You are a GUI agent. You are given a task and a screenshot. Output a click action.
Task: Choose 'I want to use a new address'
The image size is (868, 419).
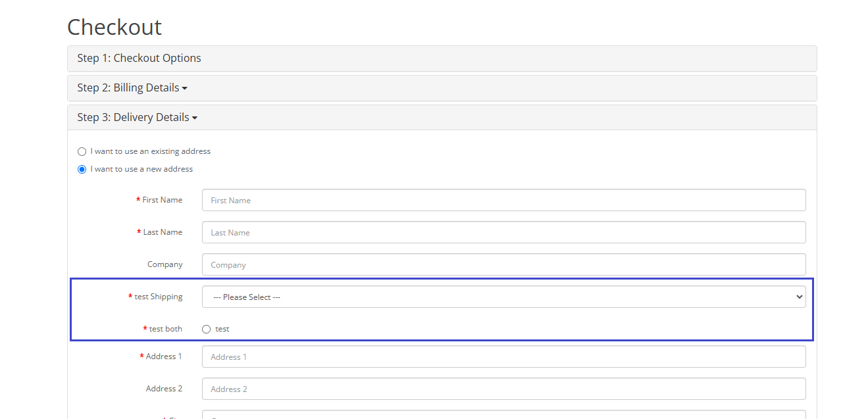coord(82,169)
